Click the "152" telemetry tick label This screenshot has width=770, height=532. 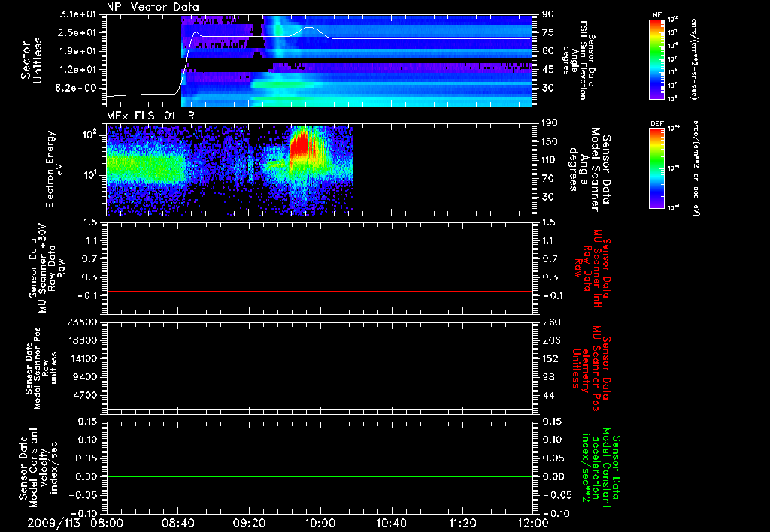[551, 358]
